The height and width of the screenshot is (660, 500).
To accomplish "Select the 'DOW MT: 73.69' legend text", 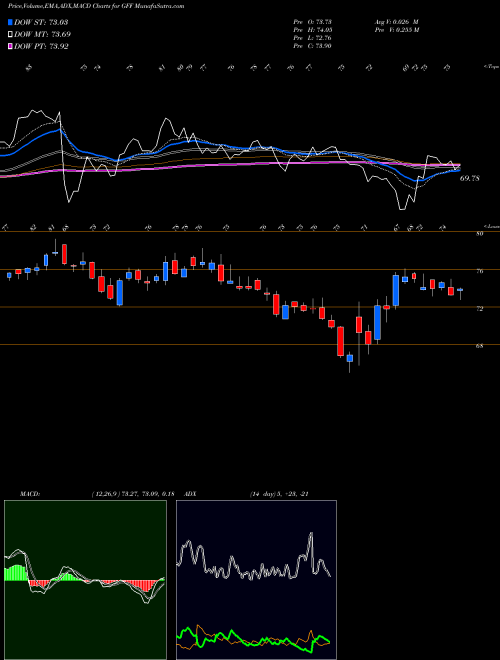I will point(43,35).
